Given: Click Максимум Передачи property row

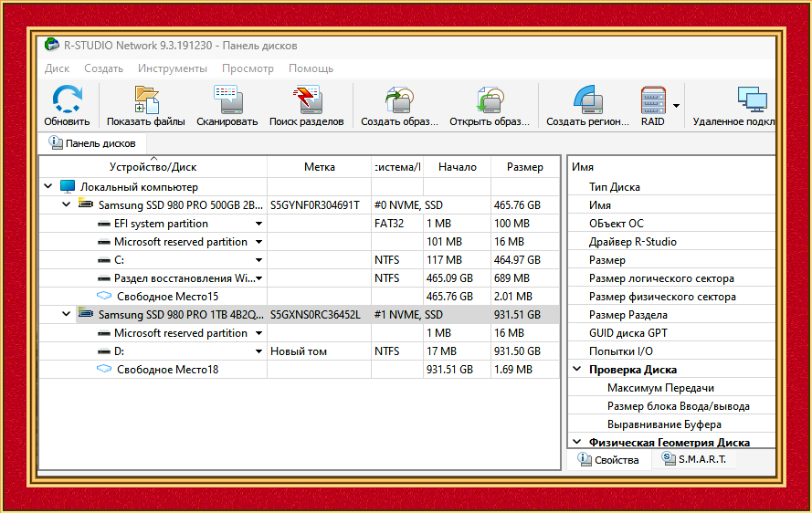Looking at the screenshot, I should pos(671,388).
